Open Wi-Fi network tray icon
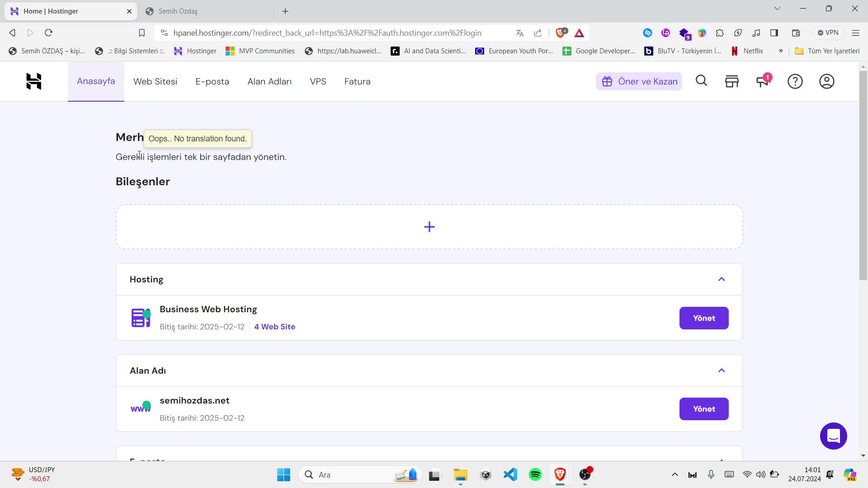The height and width of the screenshot is (488, 868). (747, 474)
